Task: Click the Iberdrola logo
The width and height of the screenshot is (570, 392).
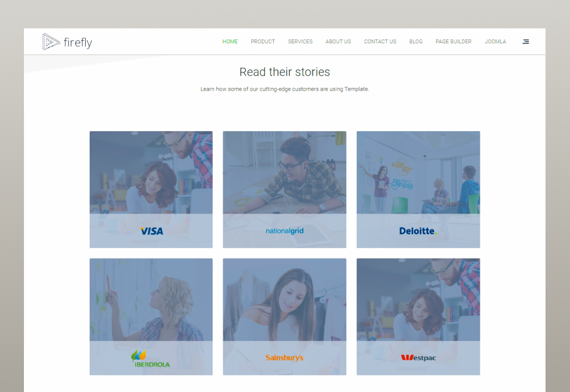Action: point(150,359)
